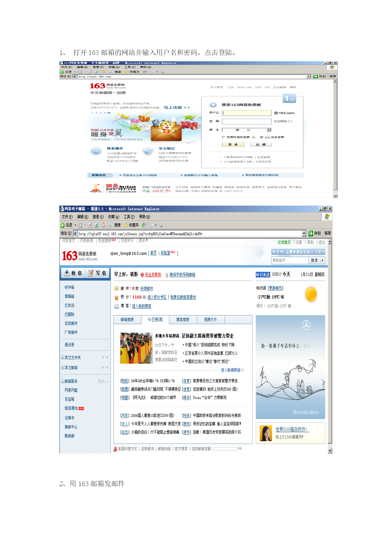Viewport: 392px width, 554px height.
Task: Switch to the 邮箱推荐 tab
Action: pyautogui.click(x=127, y=320)
